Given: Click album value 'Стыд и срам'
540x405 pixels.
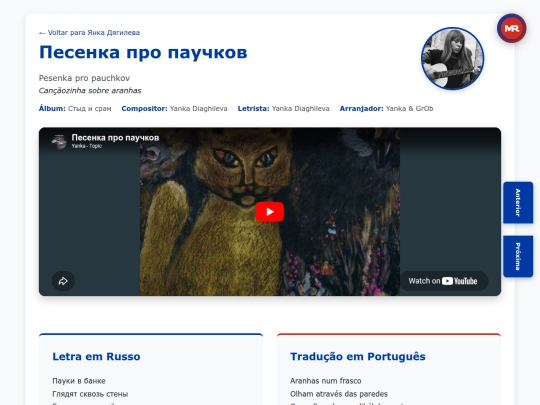Looking at the screenshot, I should click(x=90, y=108).
